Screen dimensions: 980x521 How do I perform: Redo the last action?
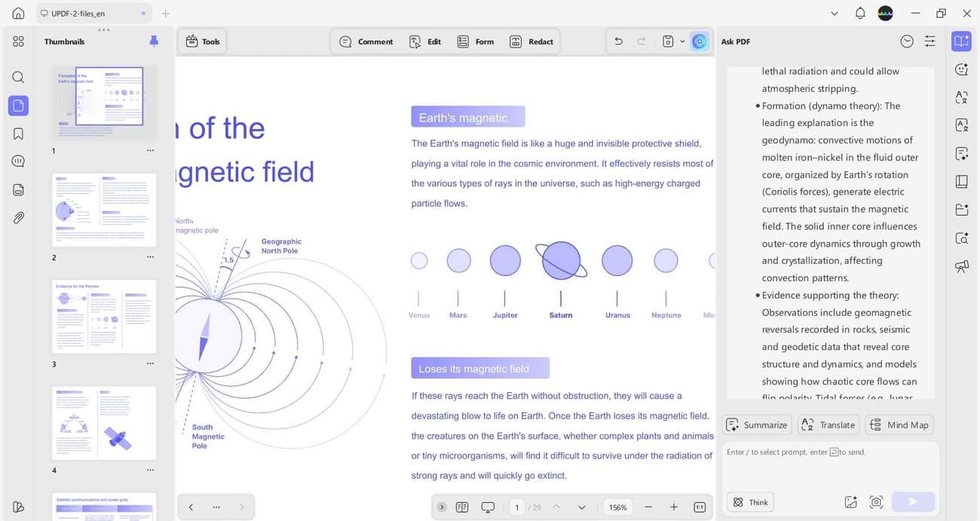point(642,41)
